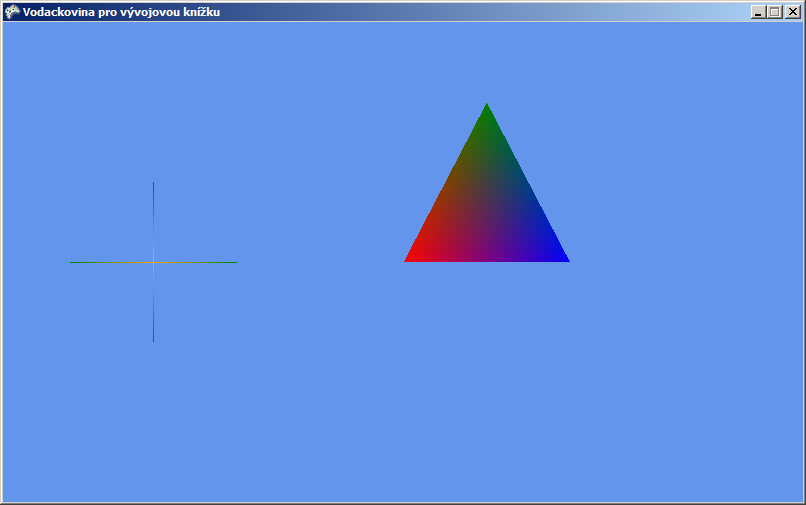Viewport: 806px width, 505px height.
Task: Click the empty title bar area right of the title
Action: 480,12
